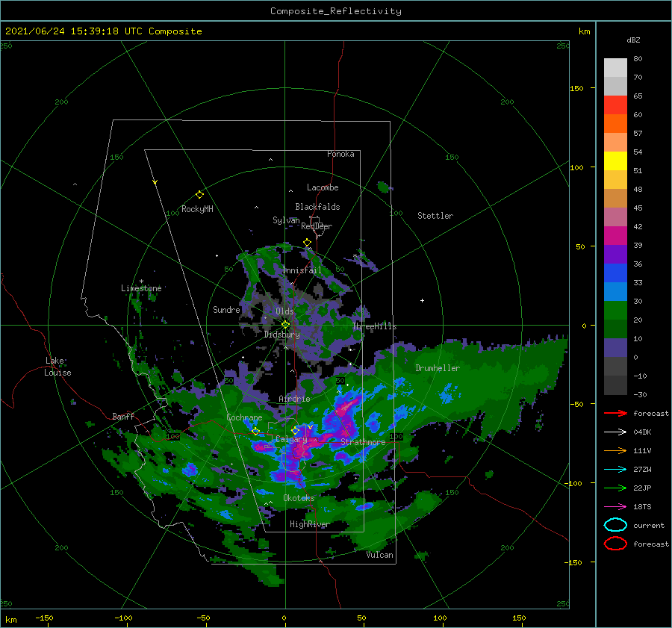Click the Drumheller city label

(x=438, y=368)
